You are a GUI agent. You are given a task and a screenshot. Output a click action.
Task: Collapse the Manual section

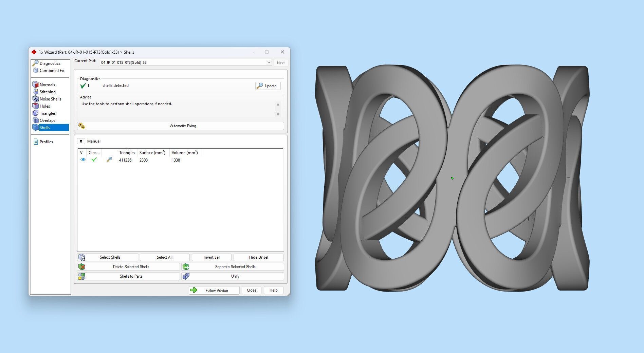[81, 141]
